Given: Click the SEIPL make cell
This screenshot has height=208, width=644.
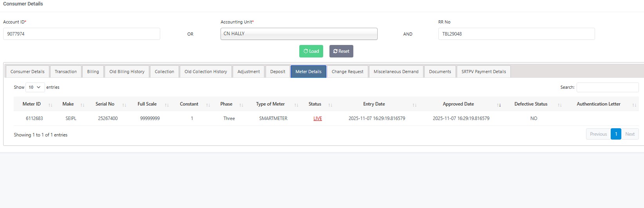Looking at the screenshot, I should [x=71, y=118].
